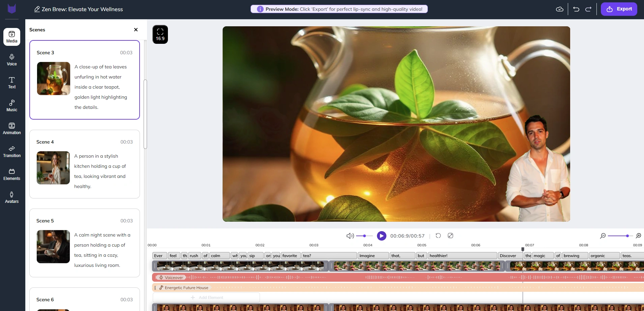The image size is (644, 311).
Task: Click the Voiceover track label
Action: (171, 278)
